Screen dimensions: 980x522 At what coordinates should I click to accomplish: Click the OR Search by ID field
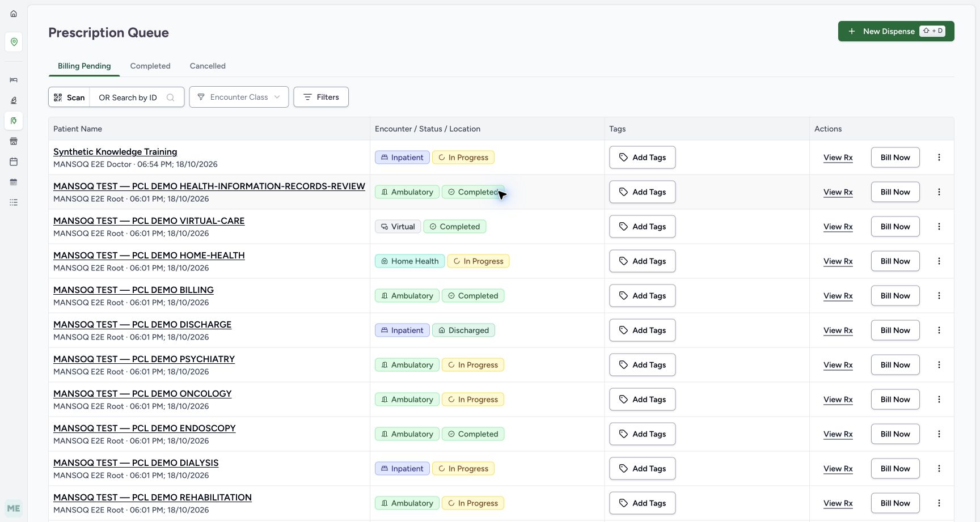click(137, 97)
